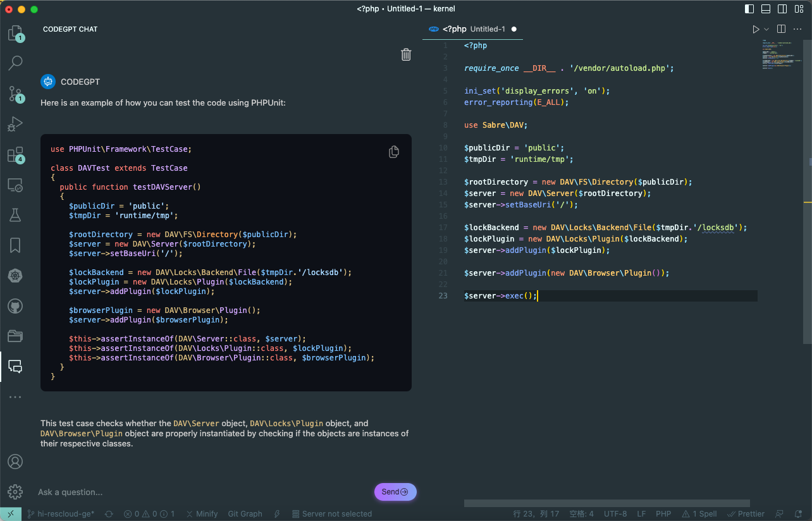The height and width of the screenshot is (521, 812).
Task: Open the editor More Actions menu
Action: point(797,29)
